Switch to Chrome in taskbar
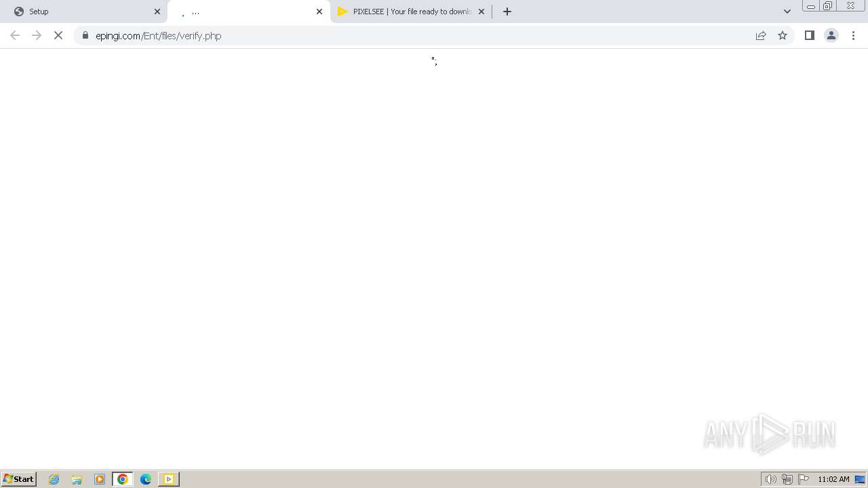This screenshot has height=488, width=868. pos(123,479)
